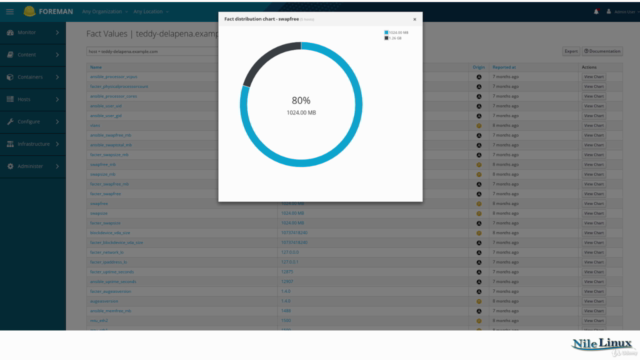Screen dimensions: 640x360
Task: Click origin icon in ansible_memfree_mb row
Action: click(x=479, y=311)
